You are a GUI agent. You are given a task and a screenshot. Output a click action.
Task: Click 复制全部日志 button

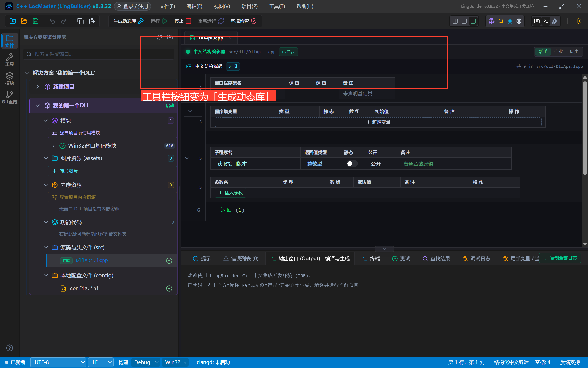pos(560,258)
